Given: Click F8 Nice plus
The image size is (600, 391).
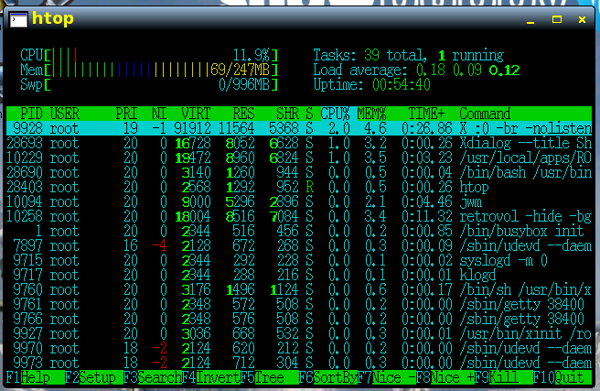Looking at the screenshot, I should coord(445,378).
